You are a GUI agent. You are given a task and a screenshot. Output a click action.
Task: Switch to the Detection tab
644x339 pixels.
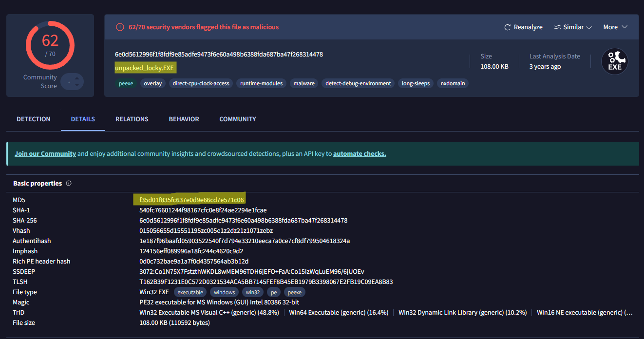click(x=34, y=119)
